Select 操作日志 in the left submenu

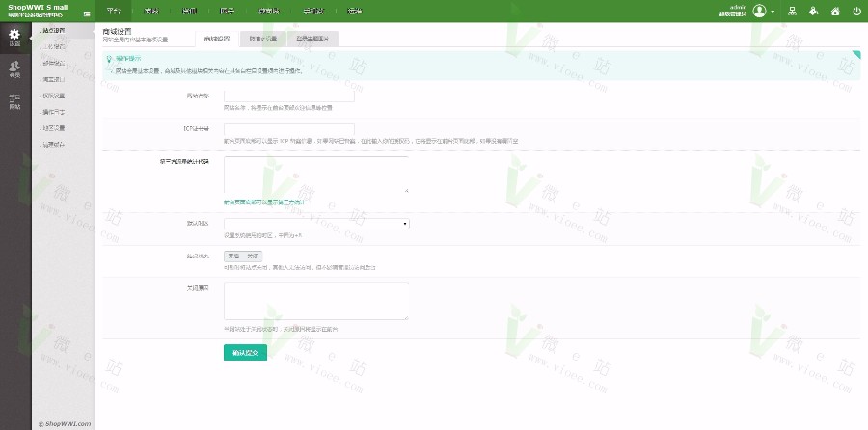[x=54, y=112]
